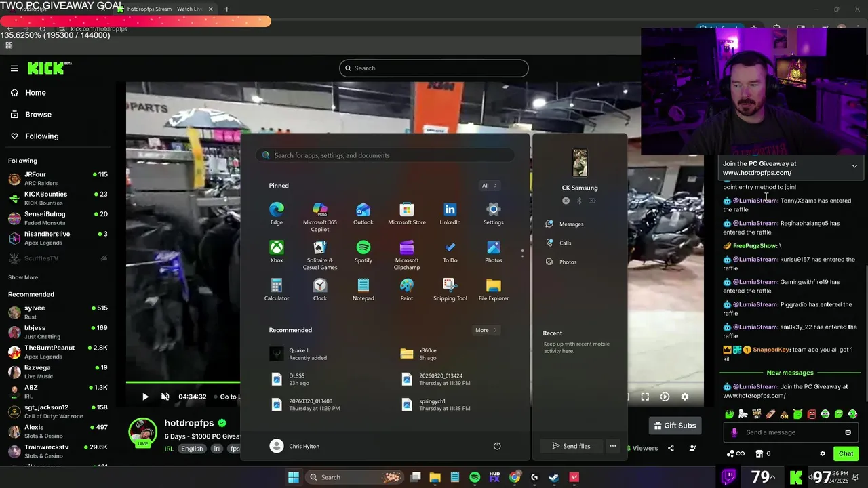Show More followed channels
868x488 pixels.
click(23, 277)
